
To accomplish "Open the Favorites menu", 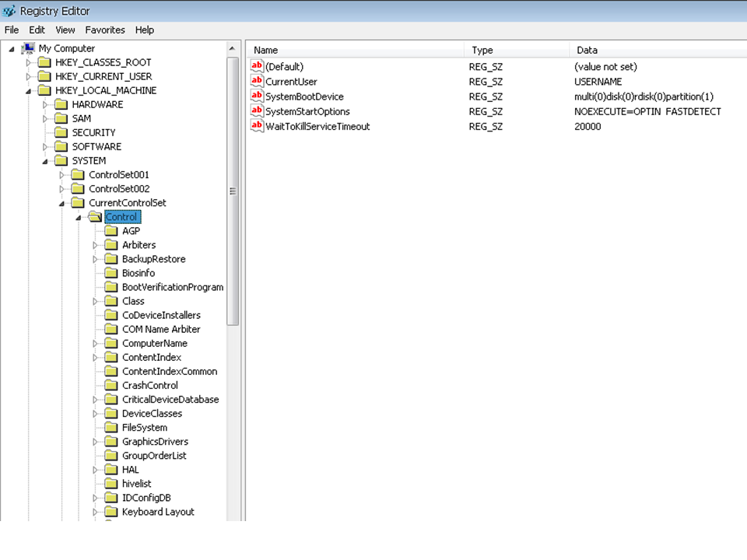I will (x=105, y=30).
